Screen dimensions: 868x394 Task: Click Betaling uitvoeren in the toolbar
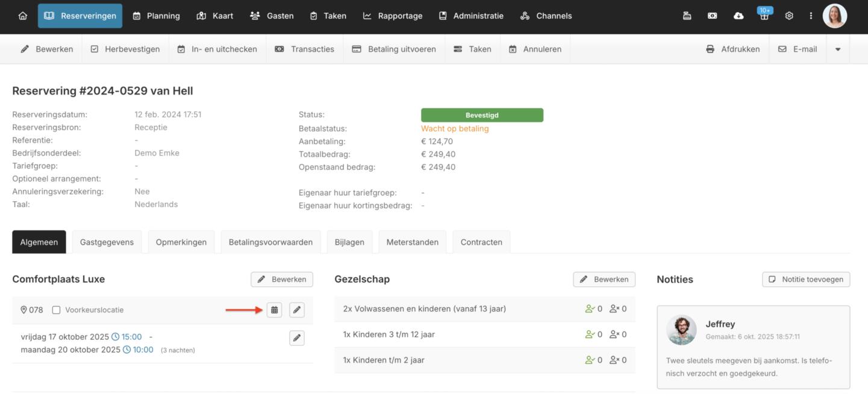pos(395,49)
